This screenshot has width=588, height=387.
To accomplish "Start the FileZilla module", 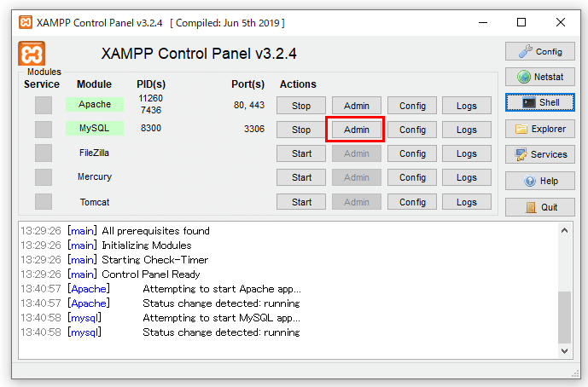I will (301, 153).
